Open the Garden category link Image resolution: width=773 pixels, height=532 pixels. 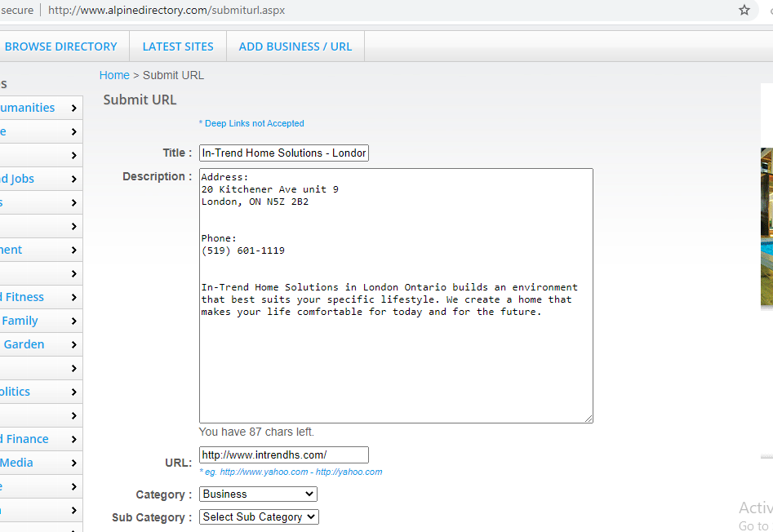[24, 344]
